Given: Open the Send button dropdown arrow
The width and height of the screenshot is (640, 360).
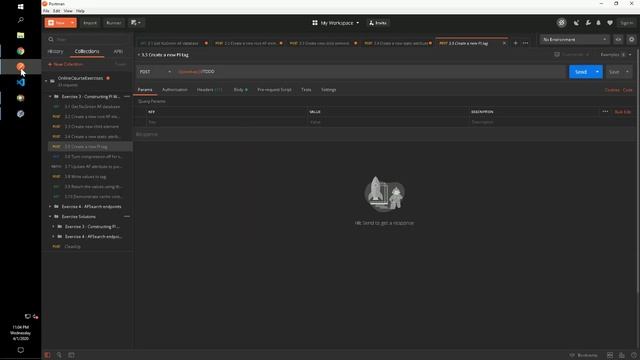Looking at the screenshot, I should tap(597, 72).
